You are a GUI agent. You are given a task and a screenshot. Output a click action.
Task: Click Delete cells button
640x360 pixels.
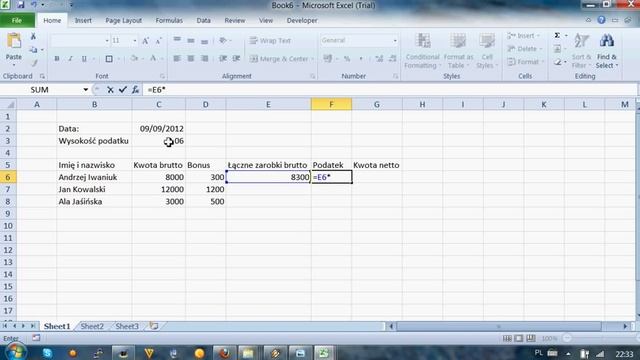click(524, 49)
